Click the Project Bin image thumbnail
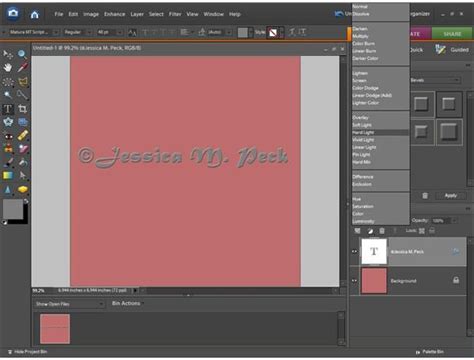Image resolution: width=474 pixels, height=360 pixels. coord(55,329)
